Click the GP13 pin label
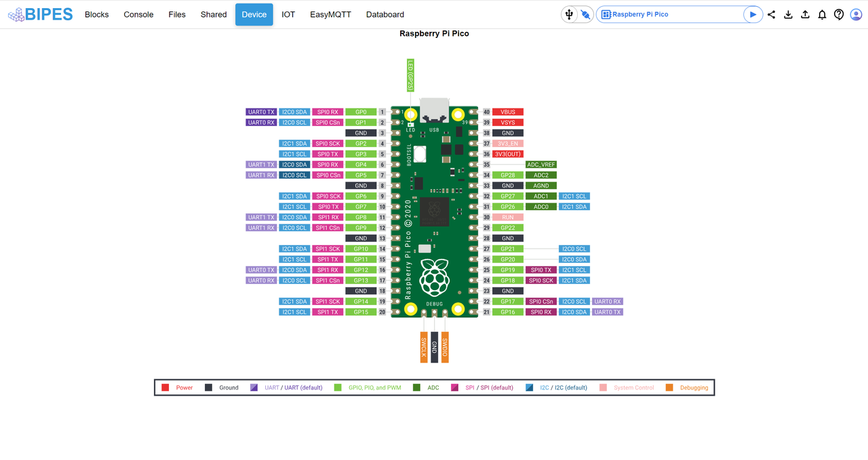 (361, 280)
